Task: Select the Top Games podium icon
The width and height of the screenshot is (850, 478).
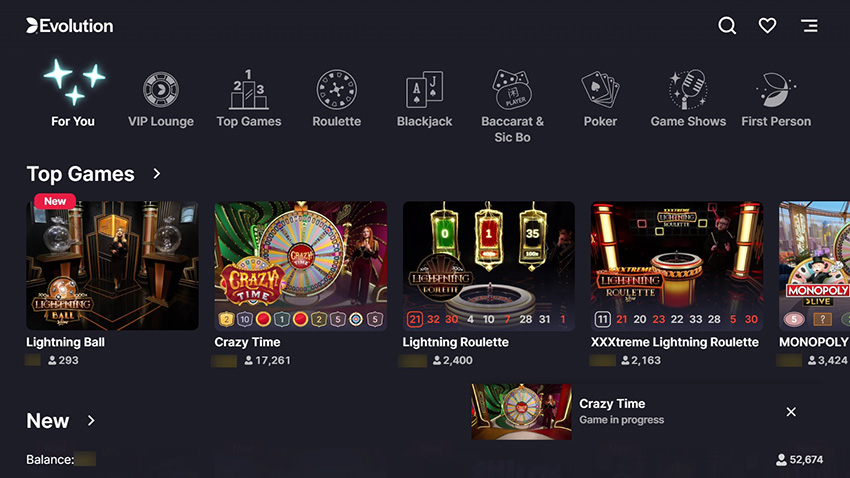Action: coord(248,89)
